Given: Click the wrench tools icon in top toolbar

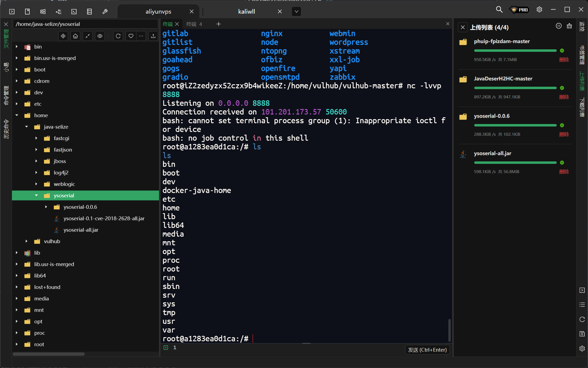Looking at the screenshot, I should point(105,11).
